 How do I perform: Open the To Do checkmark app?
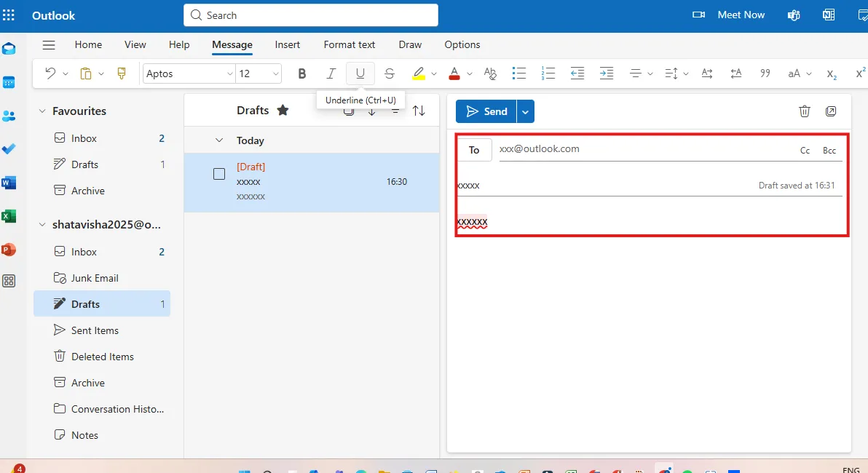[9, 149]
